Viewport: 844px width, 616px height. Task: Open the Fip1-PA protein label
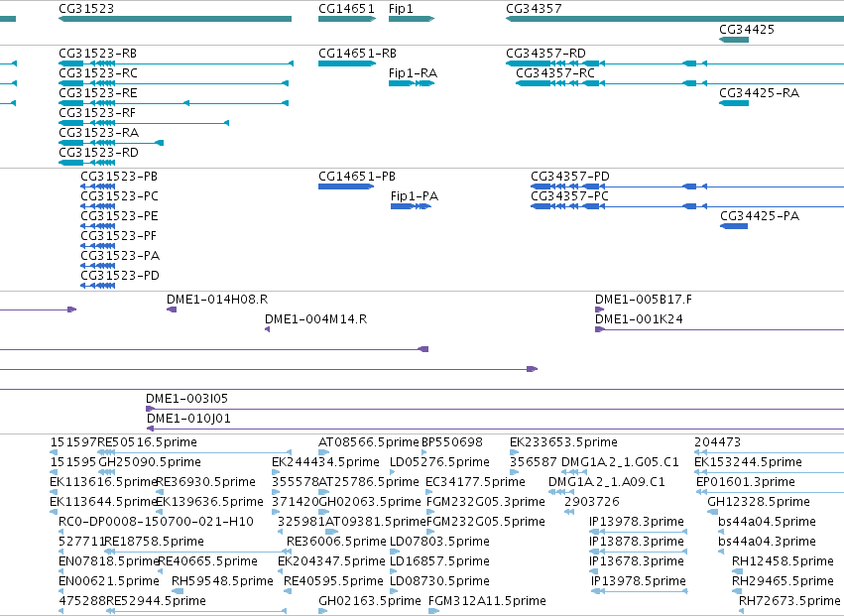pyautogui.click(x=415, y=196)
